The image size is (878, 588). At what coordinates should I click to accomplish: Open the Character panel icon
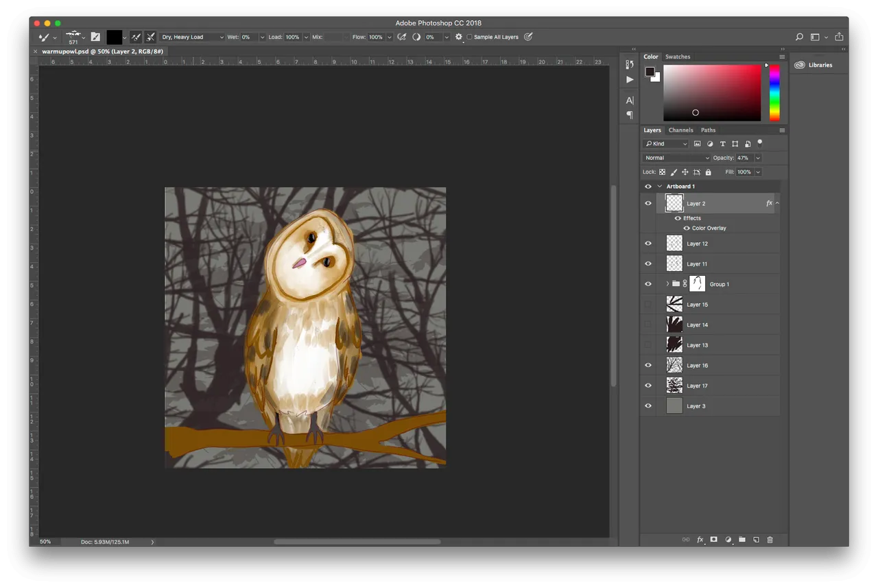630,100
